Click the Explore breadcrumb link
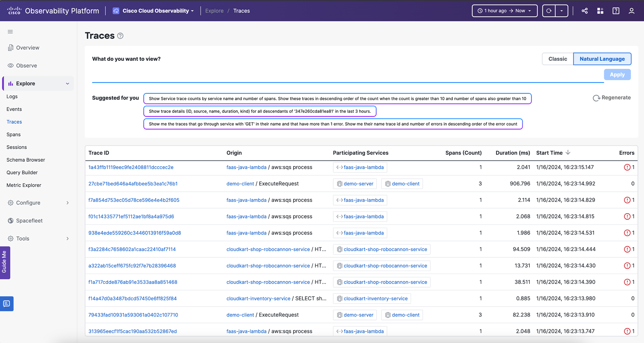Viewport: 644px width, 343px height. click(x=214, y=11)
